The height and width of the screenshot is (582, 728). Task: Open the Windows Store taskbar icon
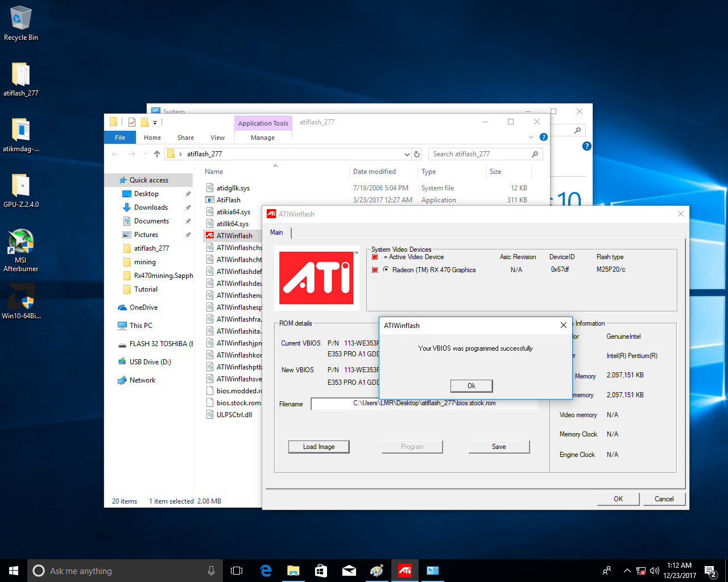click(x=321, y=571)
